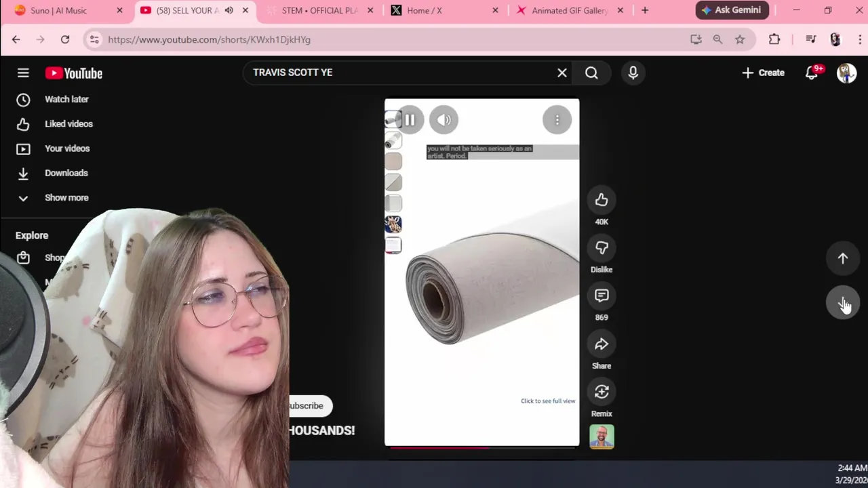Open the YouTube hamburger guide menu
This screenshot has height=488, width=868.
pos(23,73)
